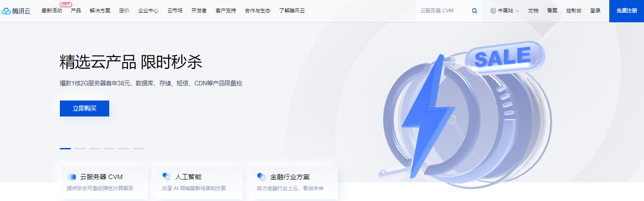Viewport: 644px width, 201px height.
Task: Open the 控制台 link
Action: [574, 11]
